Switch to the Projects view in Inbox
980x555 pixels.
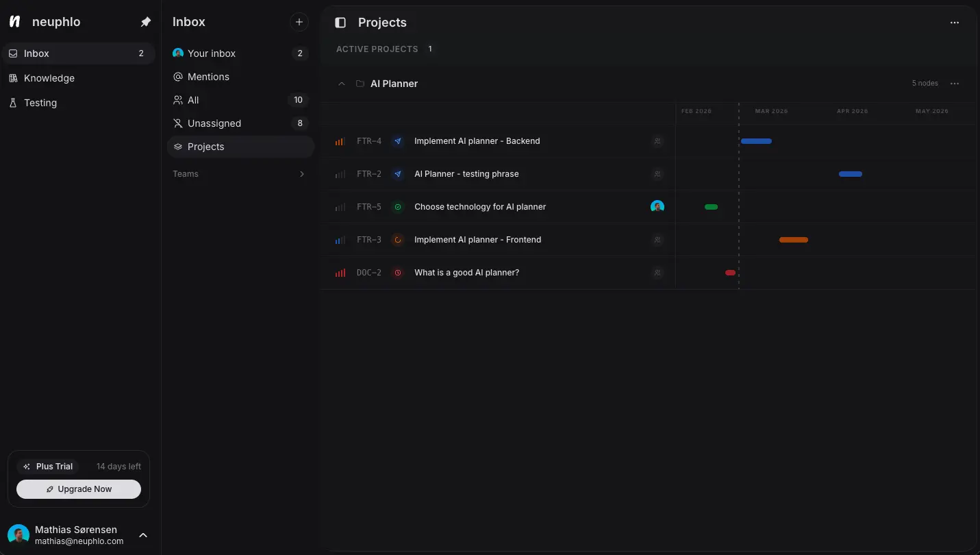click(205, 147)
